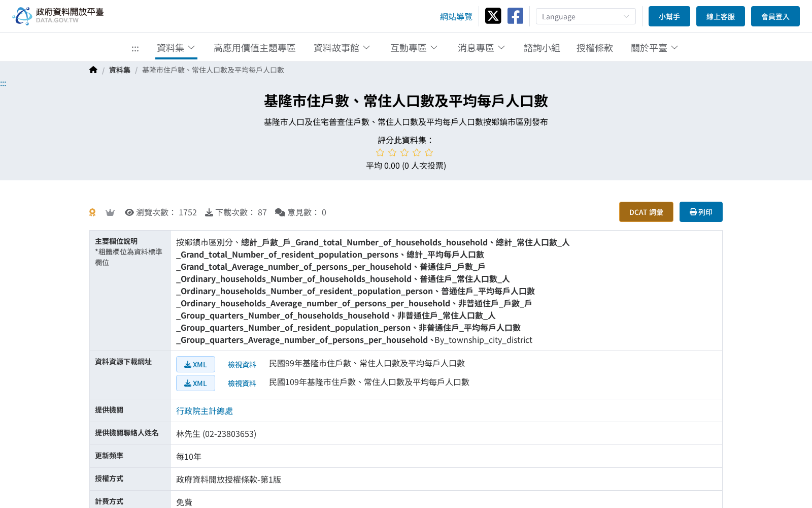
Task: Rate dataset two stars
Action: tap(392, 152)
